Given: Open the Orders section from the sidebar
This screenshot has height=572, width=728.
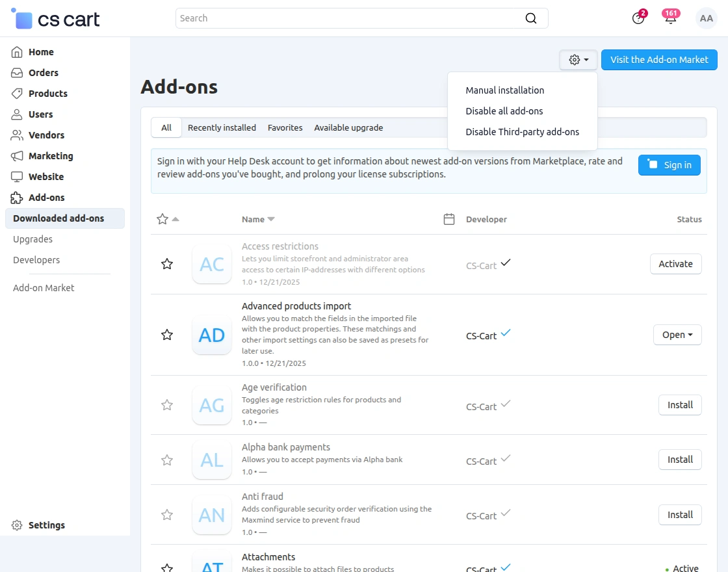Looking at the screenshot, I should point(42,72).
